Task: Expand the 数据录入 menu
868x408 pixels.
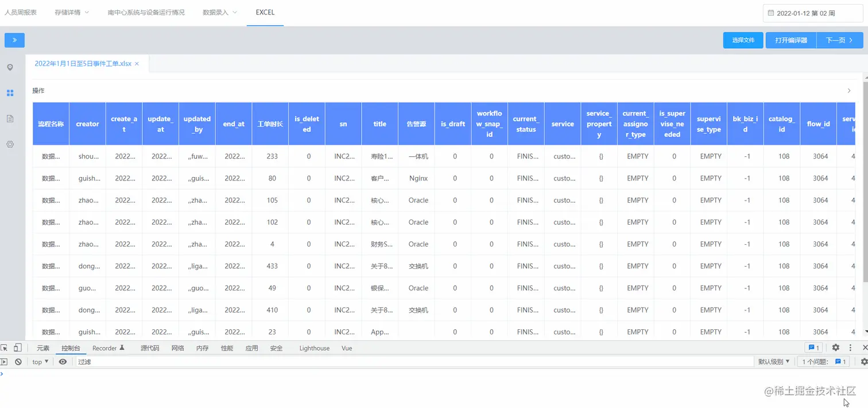Action: click(220, 12)
